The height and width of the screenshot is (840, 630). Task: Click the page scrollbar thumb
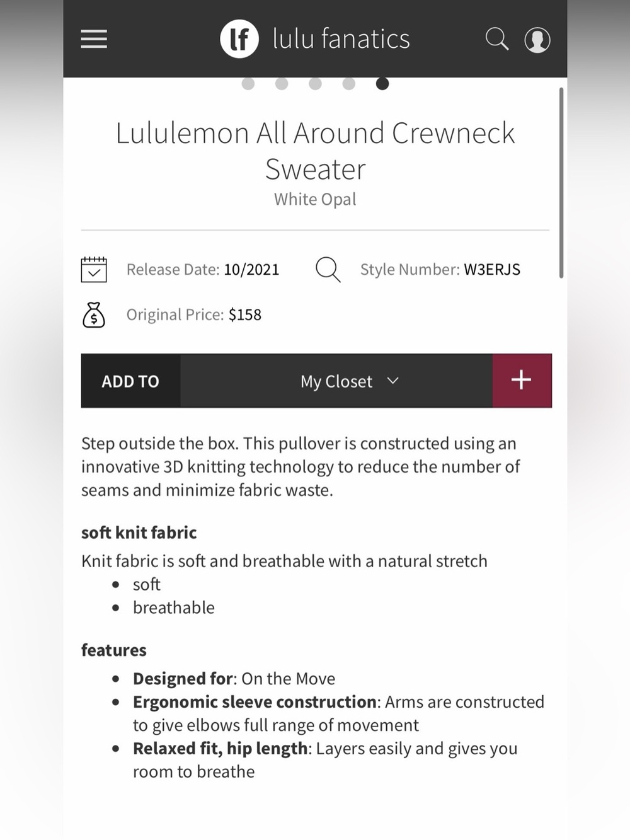tap(561, 183)
